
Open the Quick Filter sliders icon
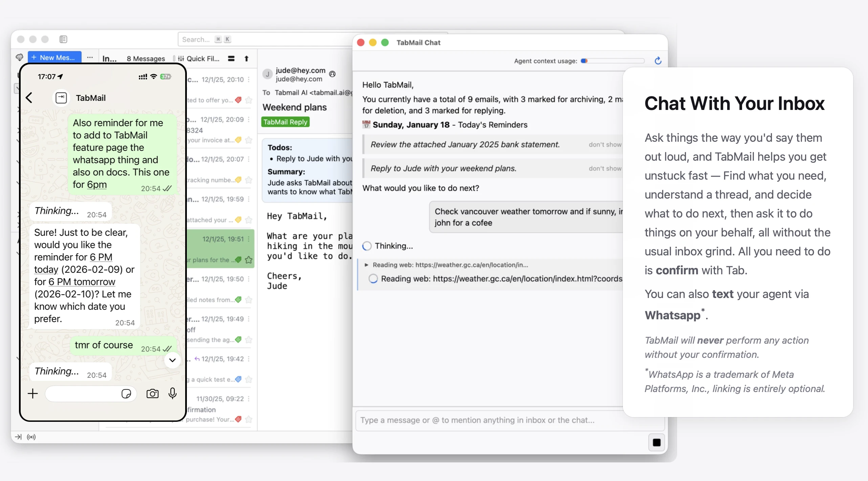coord(180,59)
